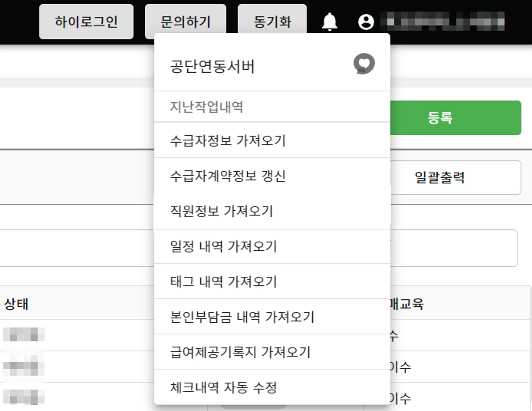Select 직원정보 가져오기 entry
Screen dimensions: 532x411
pos(221,211)
